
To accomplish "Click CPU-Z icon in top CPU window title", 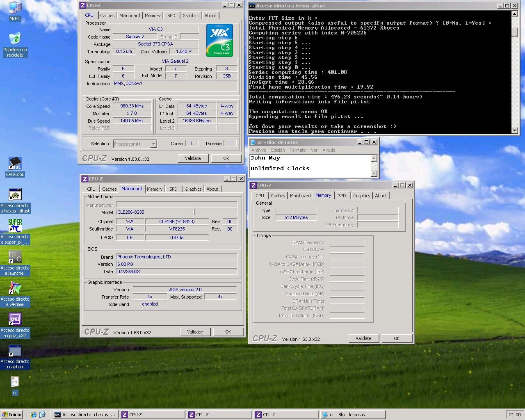I will click(83, 5).
